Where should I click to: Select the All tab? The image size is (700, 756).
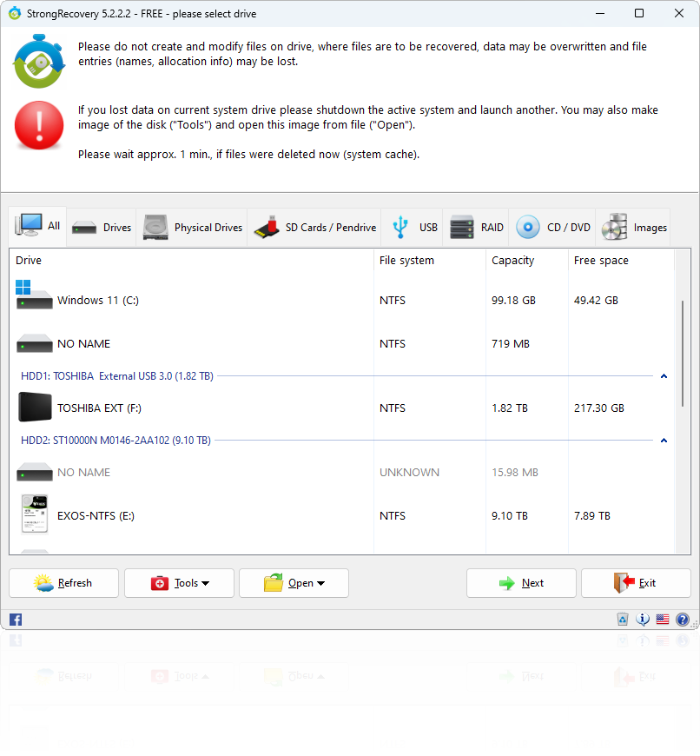(x=37, y=226)
